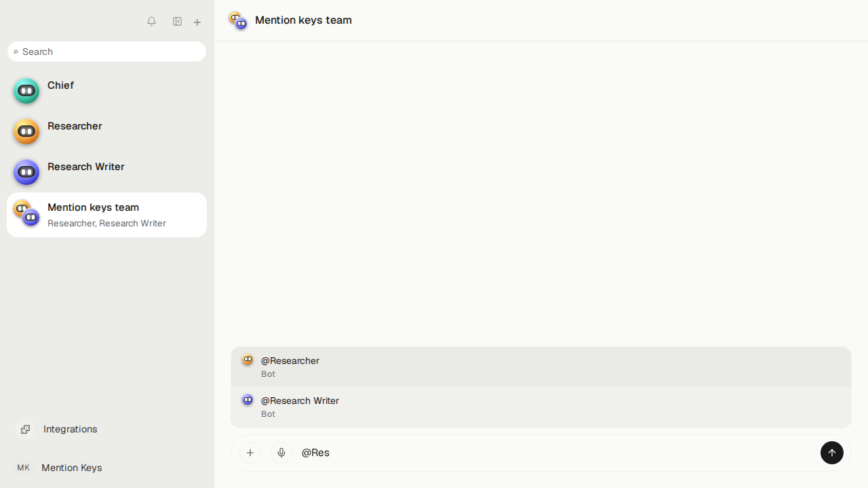Click the Chief bot avatar
Viewport: 868px width, 488px height.
click(x=26, y=91)
